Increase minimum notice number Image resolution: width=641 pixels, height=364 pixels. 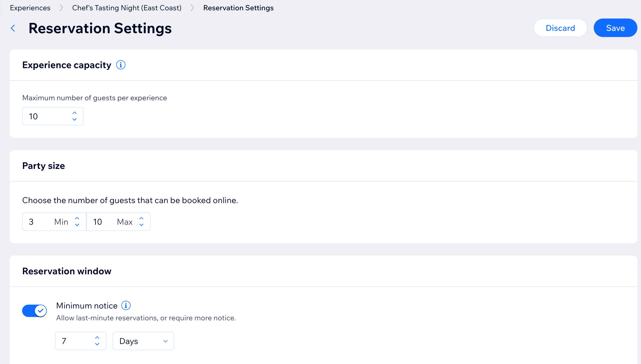(x=97, y=338)
